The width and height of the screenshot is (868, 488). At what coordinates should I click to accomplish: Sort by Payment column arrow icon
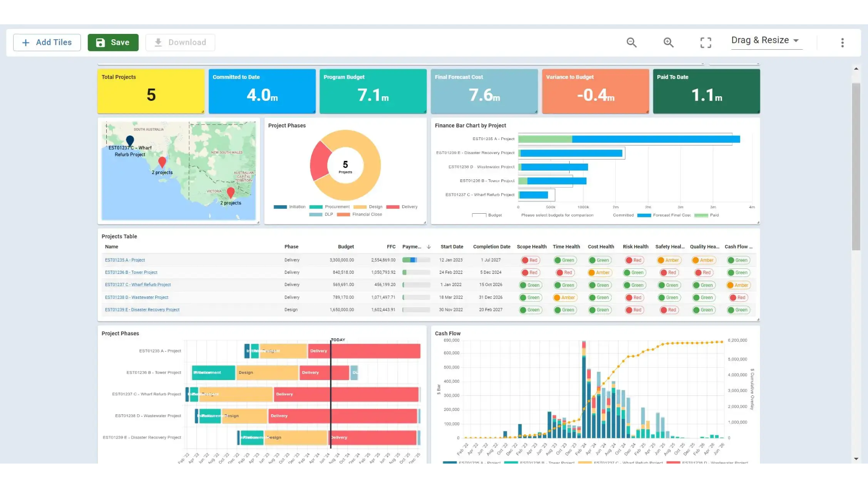(x=429, y=247)
